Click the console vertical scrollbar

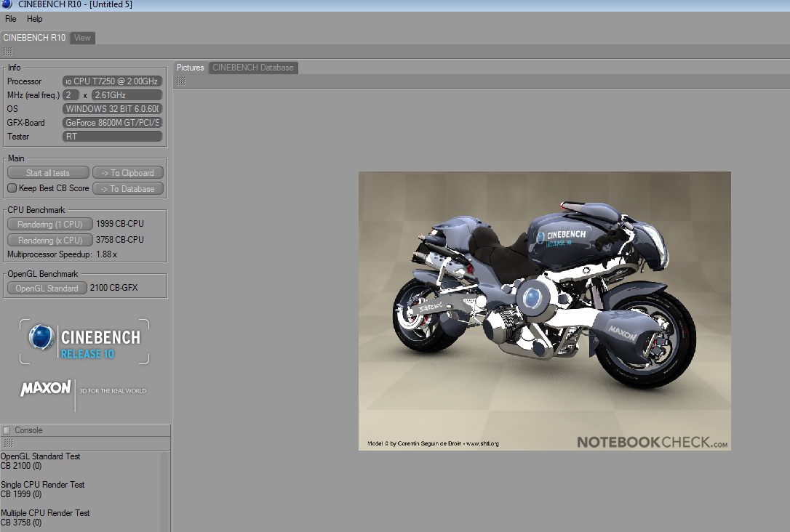164,491
